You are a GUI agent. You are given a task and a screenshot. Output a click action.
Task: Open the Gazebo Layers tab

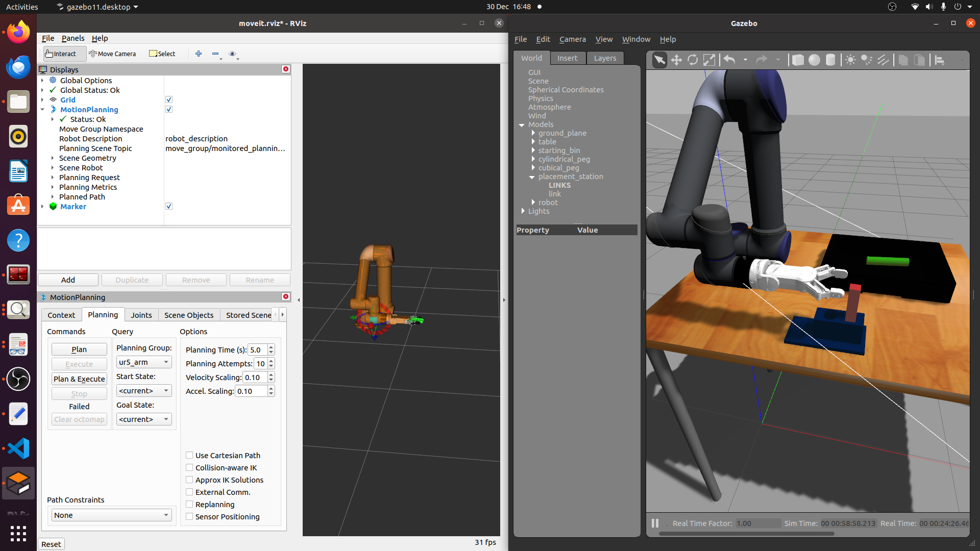pyautogui.click(x=605, y=58)
